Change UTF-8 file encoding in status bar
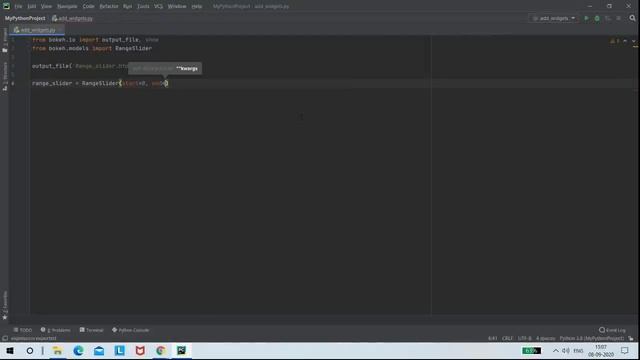 pyautogui.click(x=524, y=338)
